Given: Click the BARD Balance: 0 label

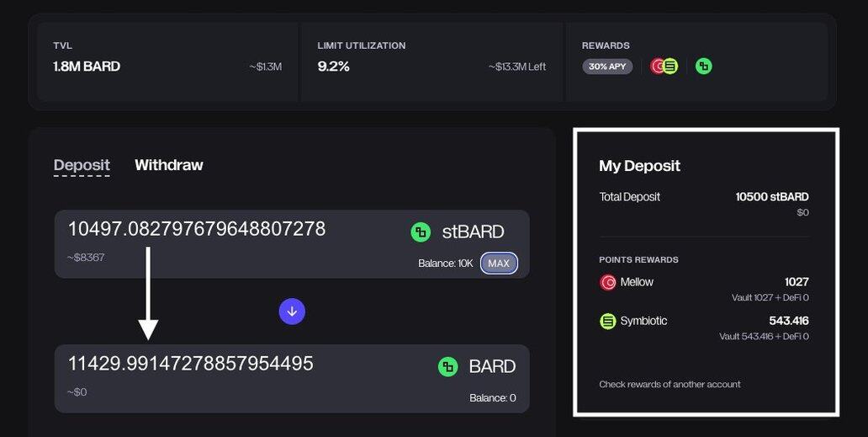Looking at the screenshot, I should [x=492, y=397].
